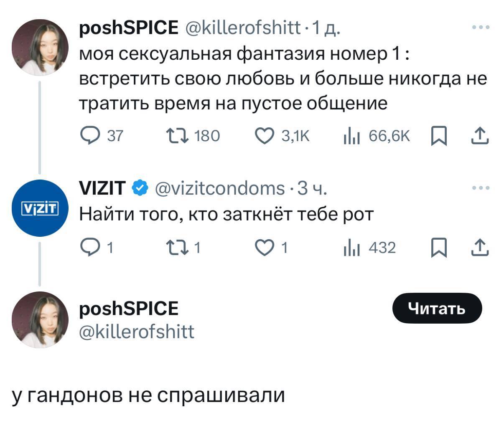Like the VIZIT reply
The image size is (504, 423).
coord(264,248)
